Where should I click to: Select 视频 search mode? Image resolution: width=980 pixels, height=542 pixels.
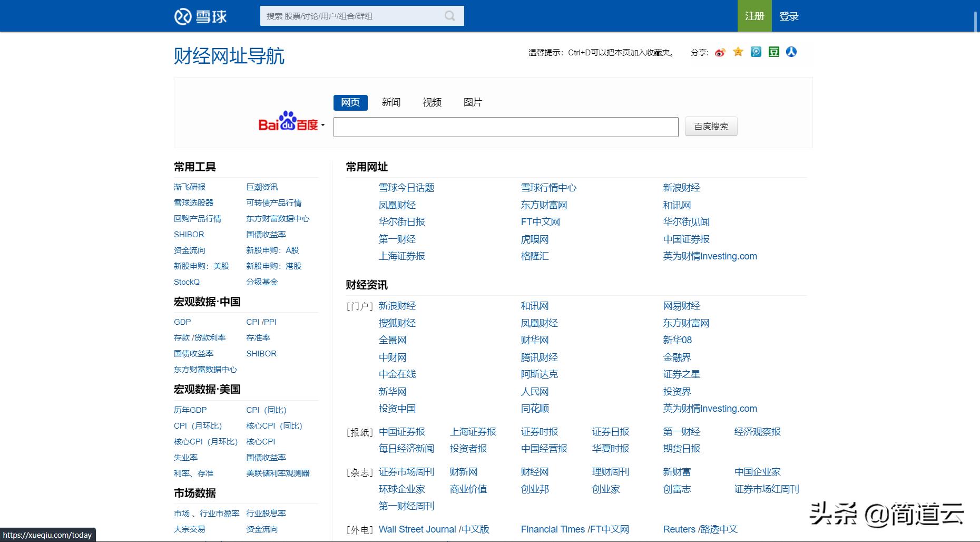tap(432, 102)
